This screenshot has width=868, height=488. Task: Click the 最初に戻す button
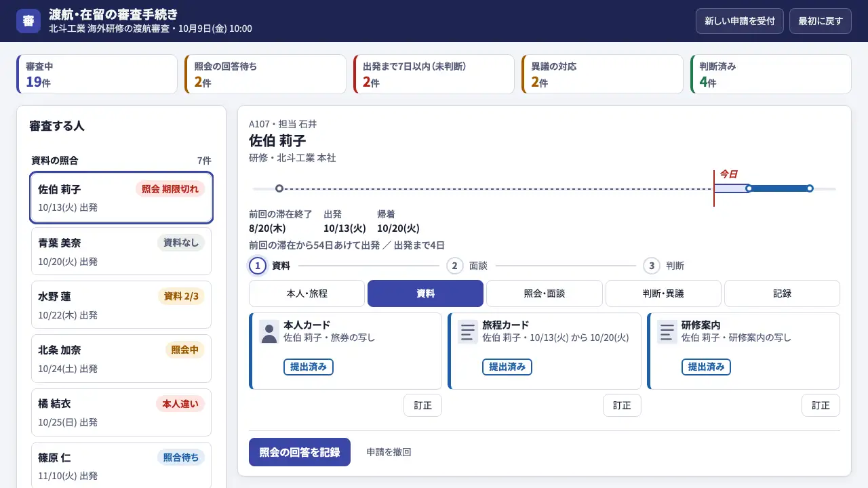(x=821, y=21)
